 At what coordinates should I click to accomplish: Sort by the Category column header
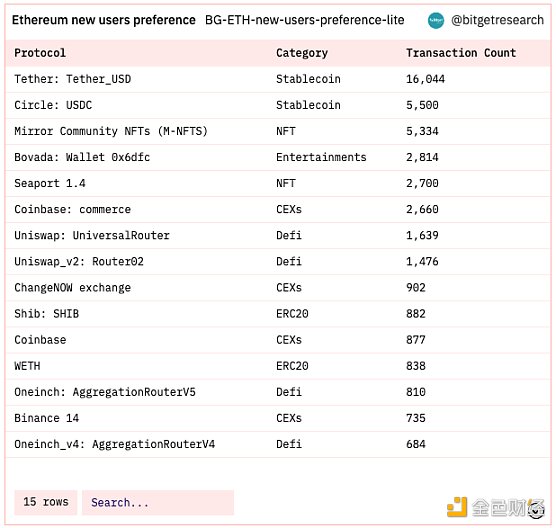[x=302, y=53]
